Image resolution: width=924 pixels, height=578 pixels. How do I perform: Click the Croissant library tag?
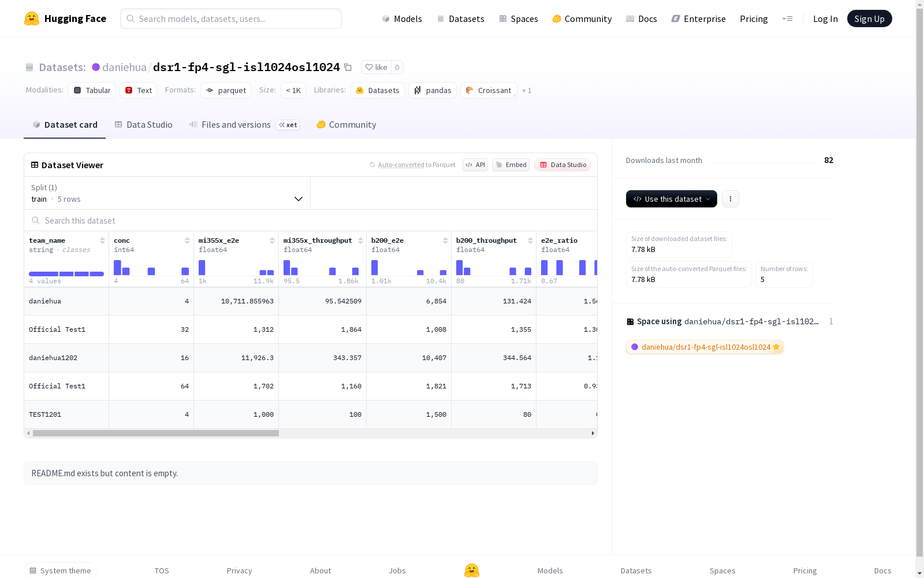tap(489, 90)
